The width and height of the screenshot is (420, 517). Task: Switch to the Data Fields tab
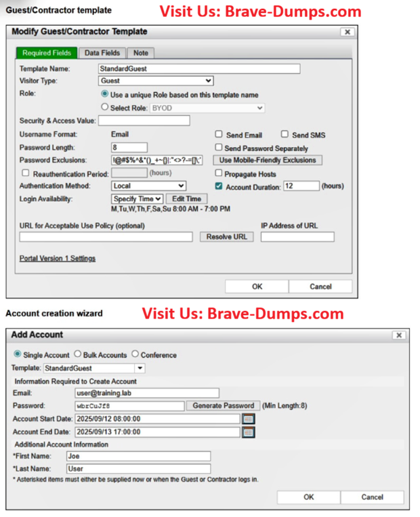[102, 53]
